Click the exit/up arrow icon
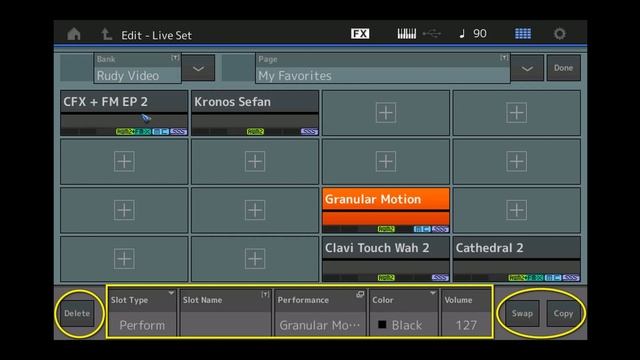 point(106,34)
